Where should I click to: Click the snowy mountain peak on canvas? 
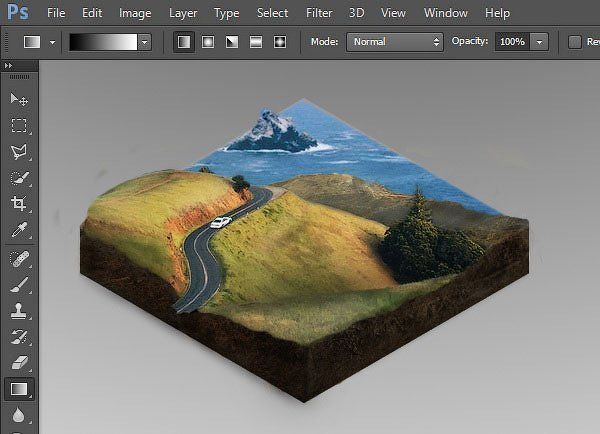273,132
